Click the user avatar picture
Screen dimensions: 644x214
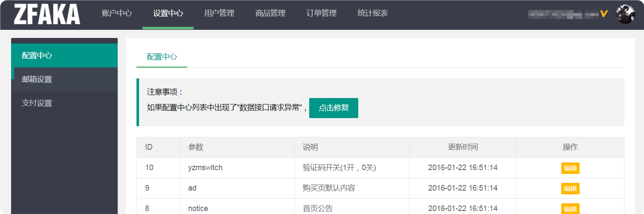click(625, 14)
